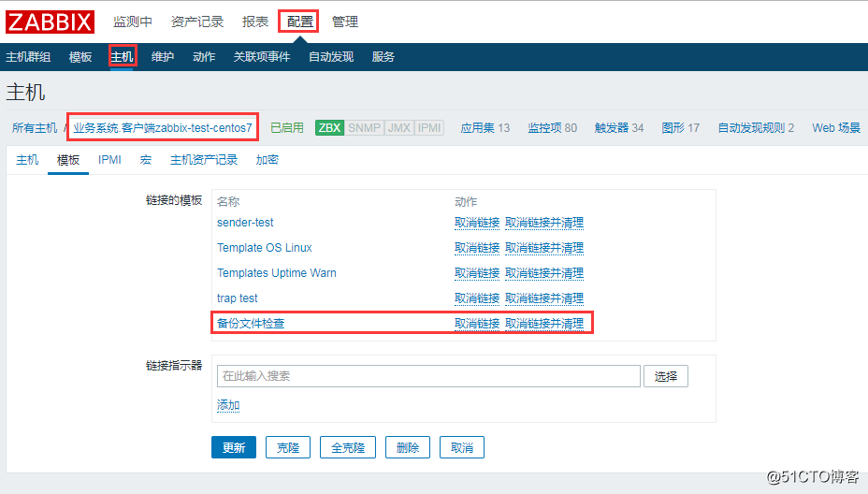Click the 所有主机 breadcrumb link
This screenshot has width=868, height=494.
tap(35, 128)
